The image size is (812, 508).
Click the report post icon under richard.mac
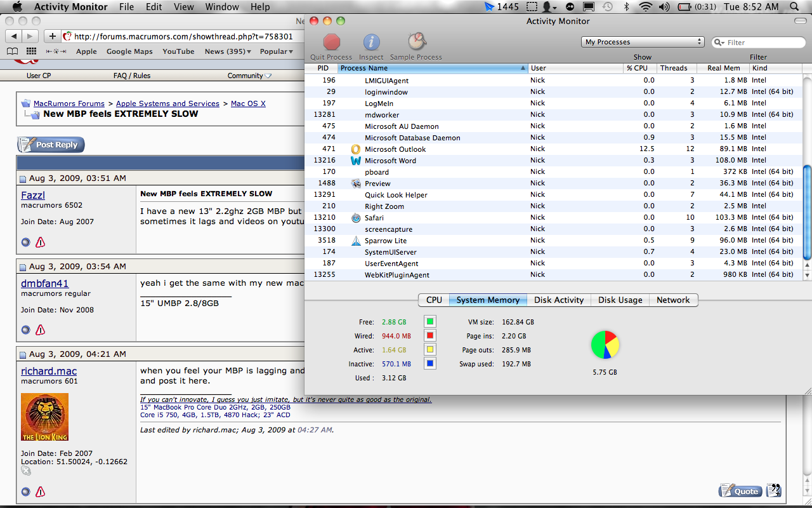click(41, 491)
